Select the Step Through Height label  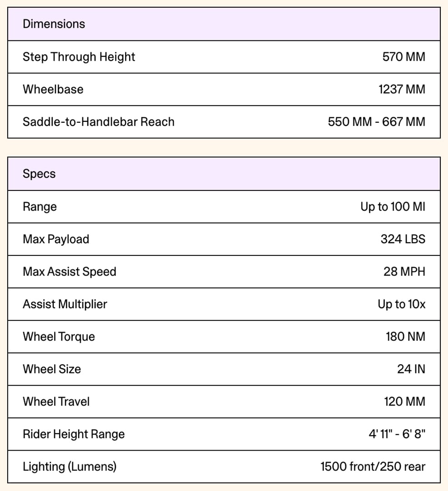click(x=79, y=57)
